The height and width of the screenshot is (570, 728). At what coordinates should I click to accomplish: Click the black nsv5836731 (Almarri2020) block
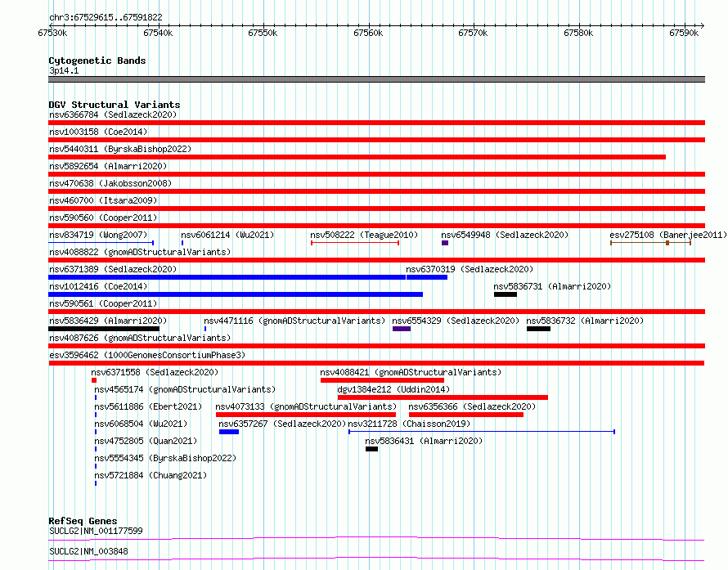point(506,294)
